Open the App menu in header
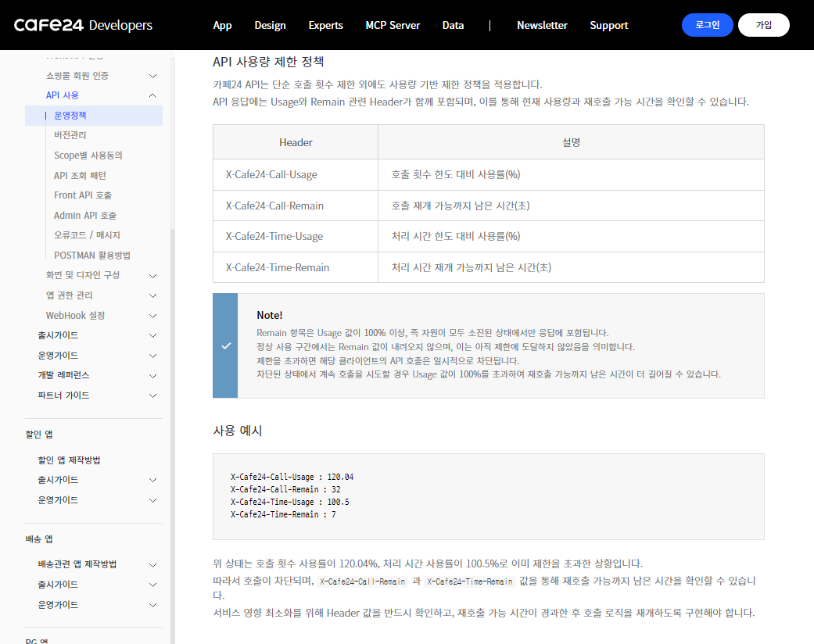814x644 pixels. (x=222, y=25)
